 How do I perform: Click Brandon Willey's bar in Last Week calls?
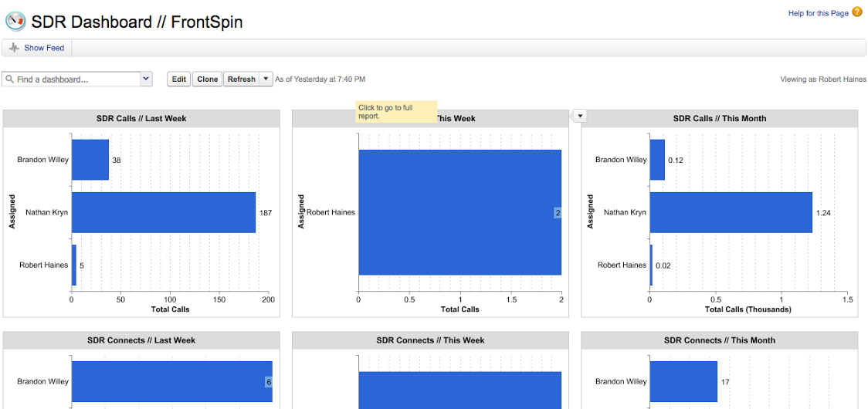coord(90,160)
